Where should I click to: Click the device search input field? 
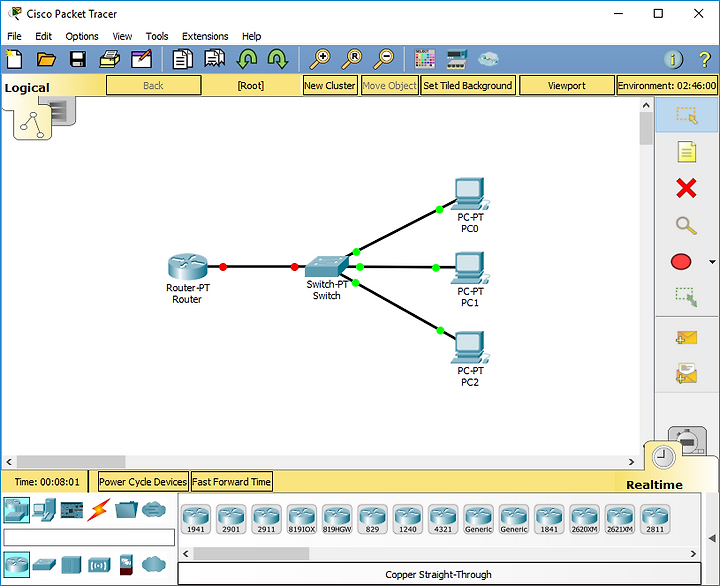[89, 537]
